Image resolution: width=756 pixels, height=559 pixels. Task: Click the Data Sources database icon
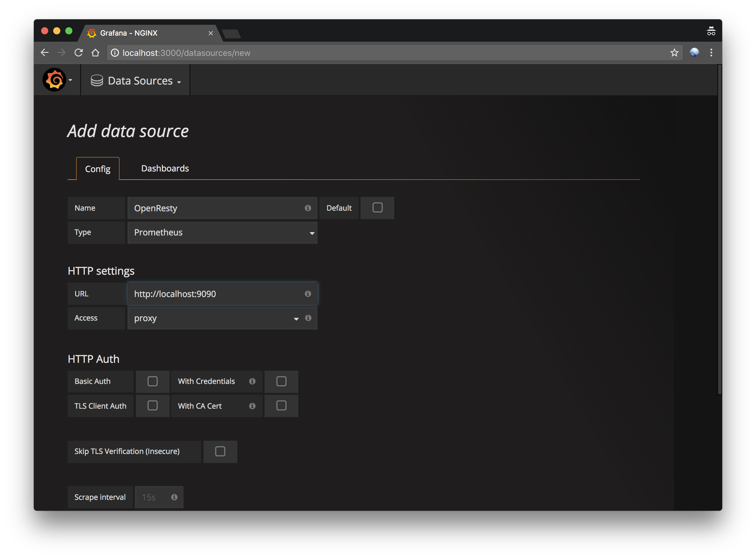(x=97, y=80)
